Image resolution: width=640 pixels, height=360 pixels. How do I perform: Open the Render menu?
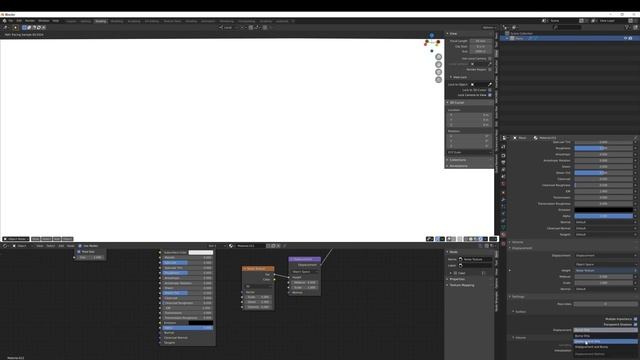coord(30,21)
